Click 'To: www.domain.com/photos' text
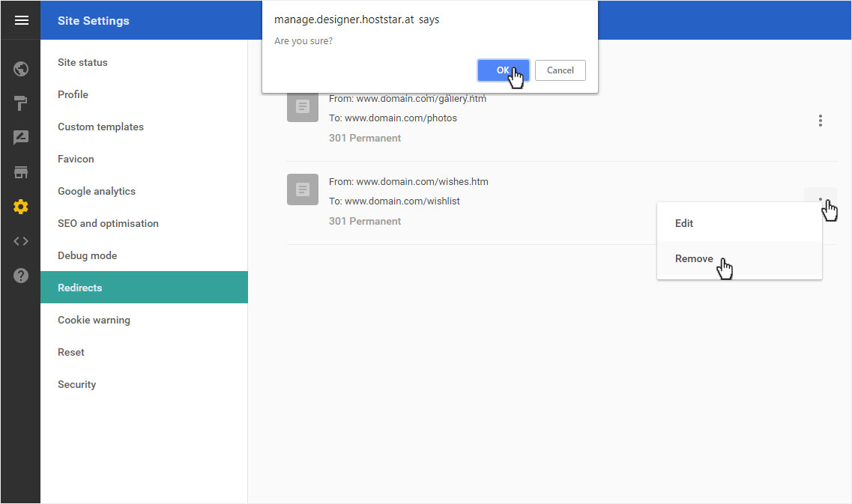 coord(393,118)
